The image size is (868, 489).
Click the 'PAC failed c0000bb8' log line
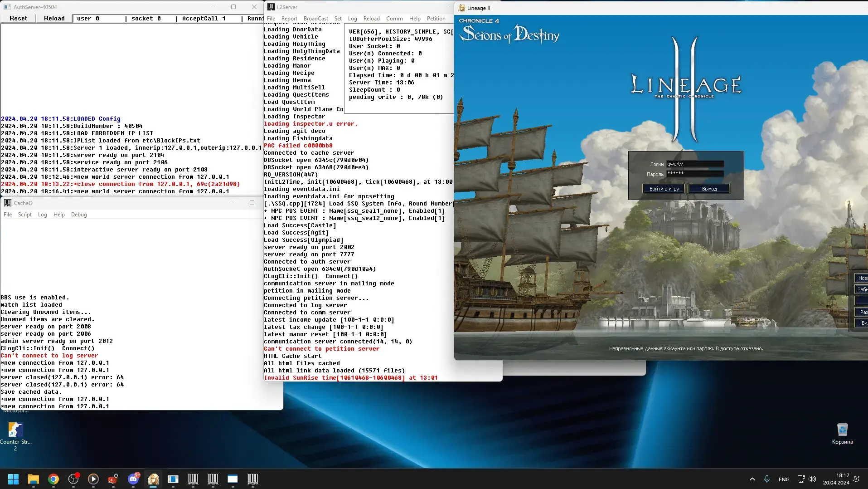click(298, 146)
